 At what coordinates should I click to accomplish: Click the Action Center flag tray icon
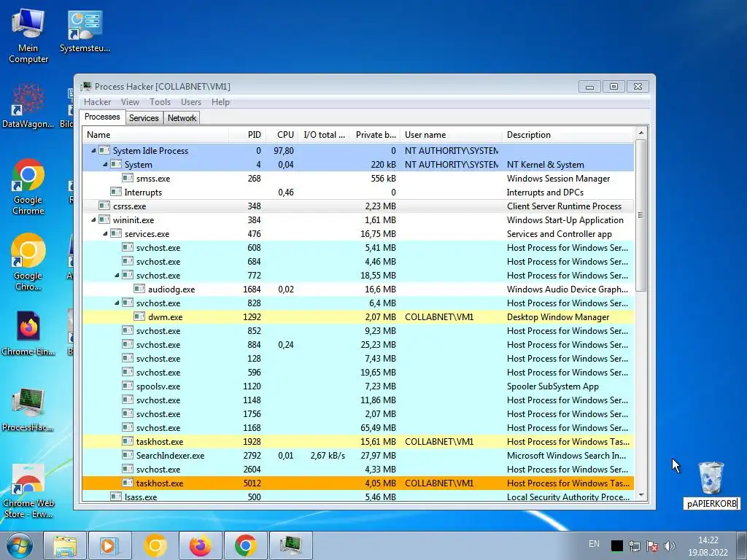pos(652,545)
